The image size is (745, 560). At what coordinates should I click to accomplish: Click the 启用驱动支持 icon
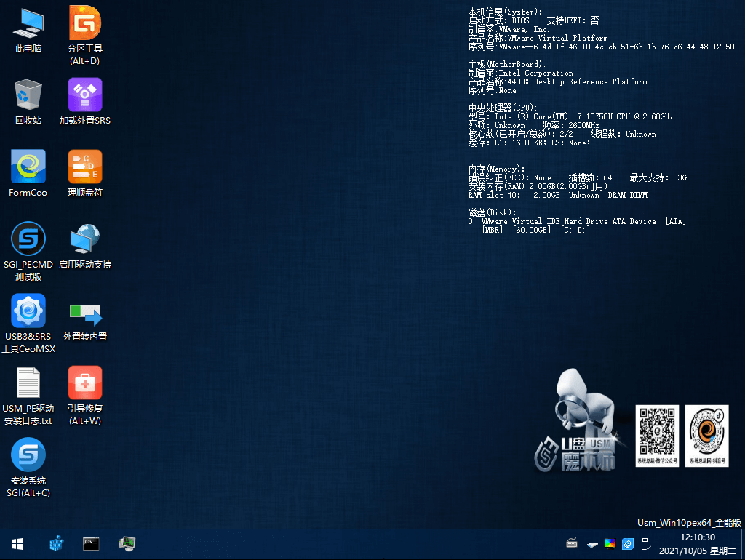click(x=84, y=246)
